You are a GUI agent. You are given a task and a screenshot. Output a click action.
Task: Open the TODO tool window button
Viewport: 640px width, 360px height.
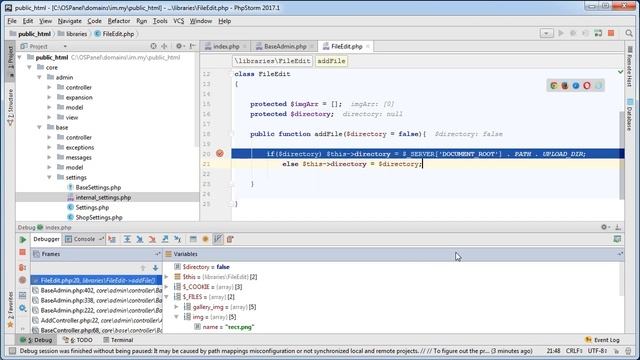[x=78, y=340]
